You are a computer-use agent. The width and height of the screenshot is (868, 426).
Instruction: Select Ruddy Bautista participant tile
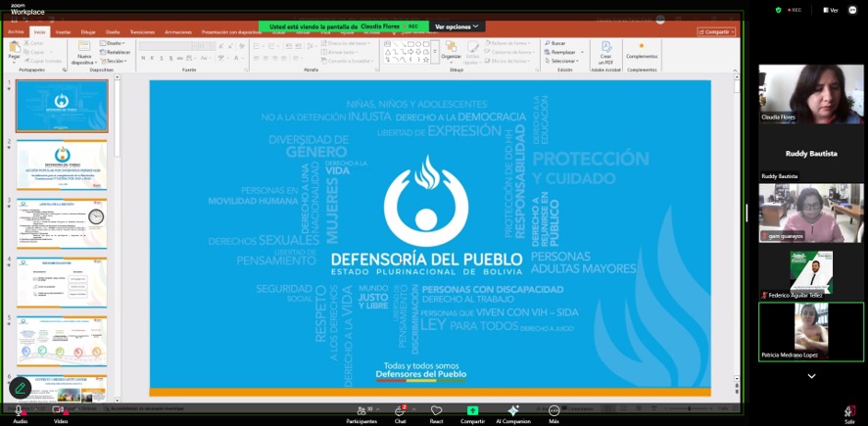(811, 153)
